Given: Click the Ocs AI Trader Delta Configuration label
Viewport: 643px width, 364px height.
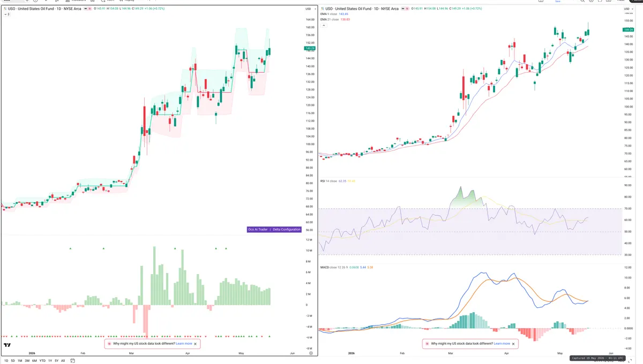Looking at the screenshot, I should pyautogui.click(x=274, y=229).
